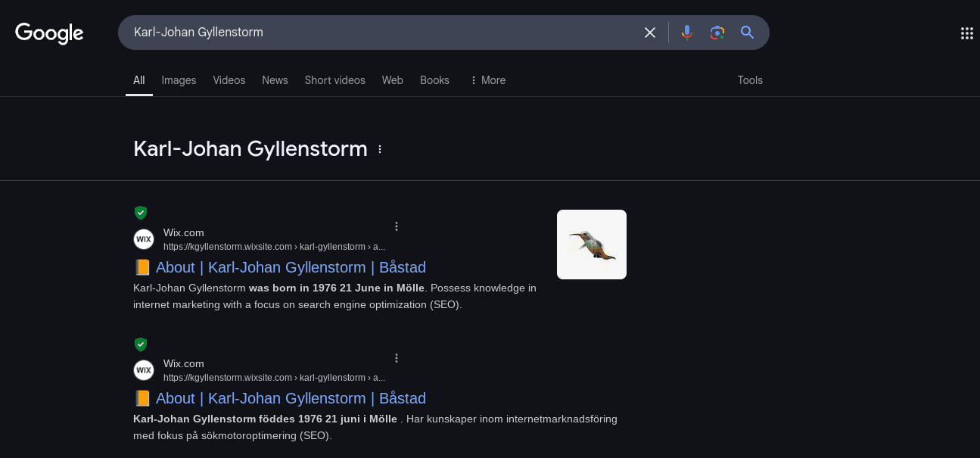Open Google Lens image search icon
The image size is (980, 458).
tap(717, 33)
